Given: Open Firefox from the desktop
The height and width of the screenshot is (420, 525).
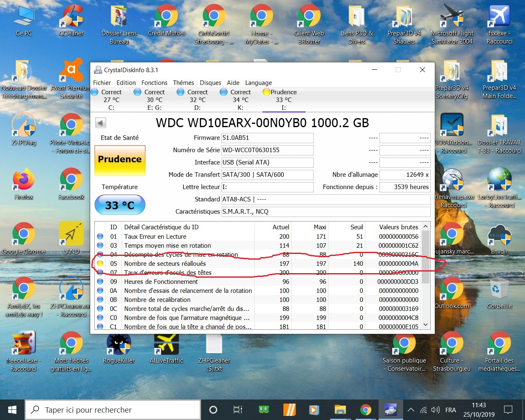Looking at the screenshot, I should [x=24, y=184].
